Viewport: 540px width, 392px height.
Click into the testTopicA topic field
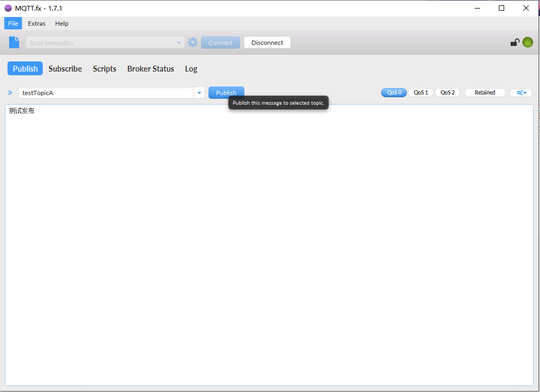click(x=106, y=93)
